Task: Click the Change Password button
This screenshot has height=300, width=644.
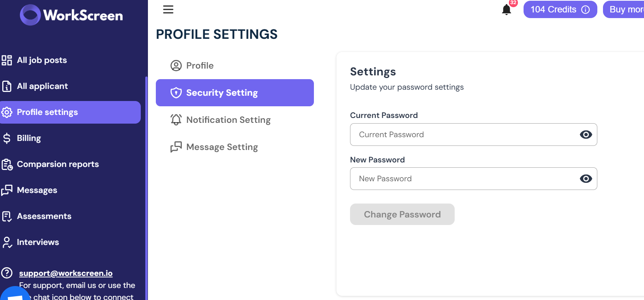Action: tap(402, 214)
